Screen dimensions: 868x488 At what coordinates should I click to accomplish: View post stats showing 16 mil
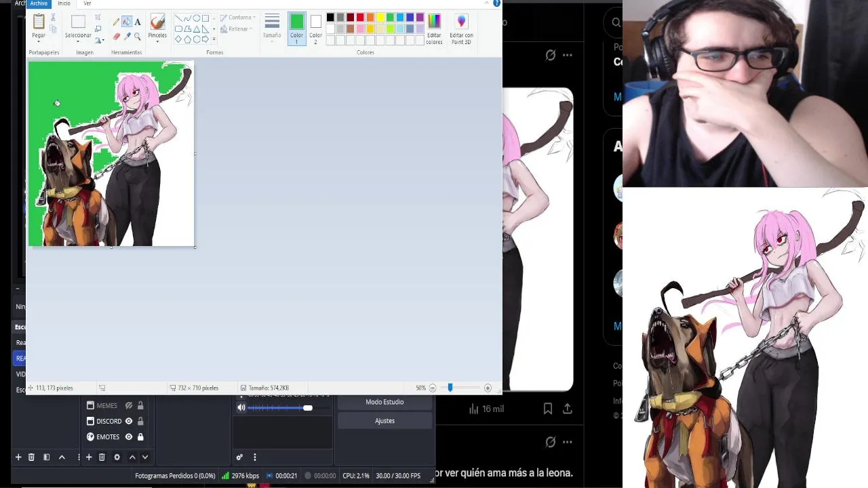tap(486, 409)
